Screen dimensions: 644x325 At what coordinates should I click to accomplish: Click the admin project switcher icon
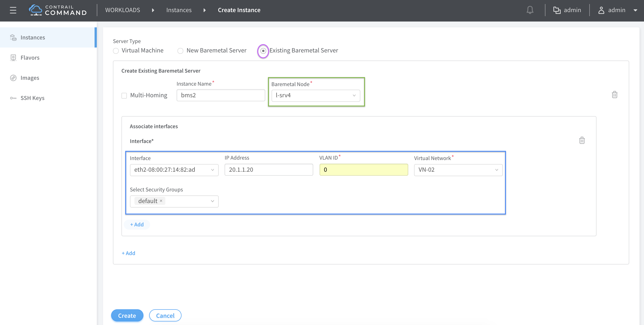point(557,10)
